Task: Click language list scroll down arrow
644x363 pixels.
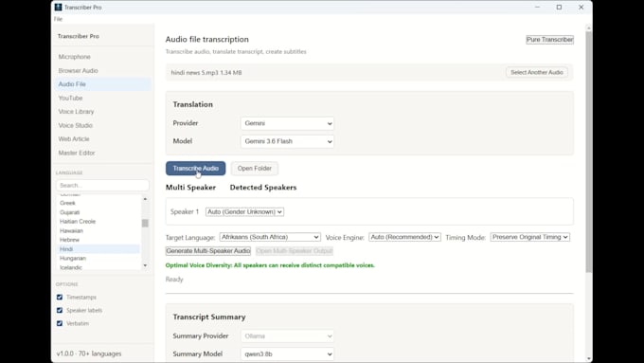Action: point(145,265)
